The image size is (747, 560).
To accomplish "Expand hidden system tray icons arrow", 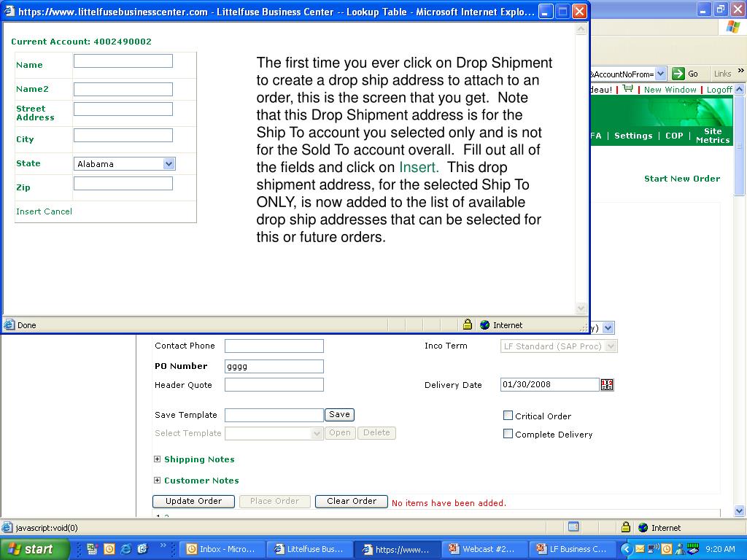I will pos(627,549).
